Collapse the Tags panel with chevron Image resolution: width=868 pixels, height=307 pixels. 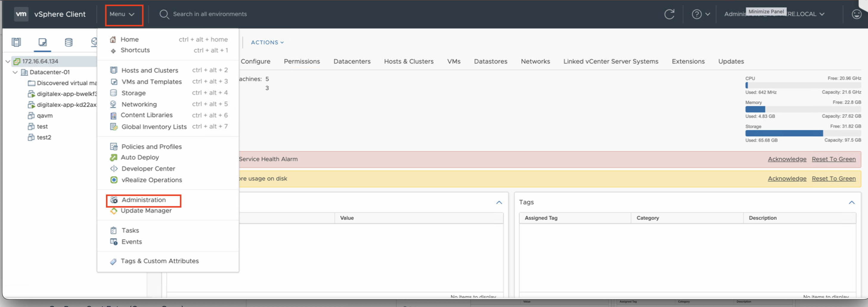click(852, 202)
